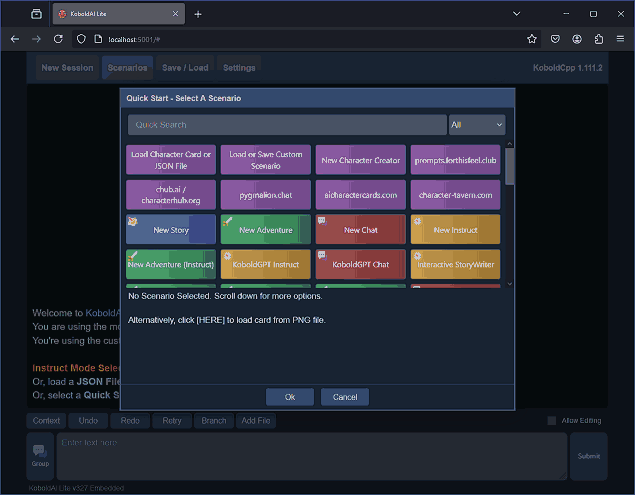635x495 pixels.
Task: Focus the Quick Search input field
Action: [287, 125]
